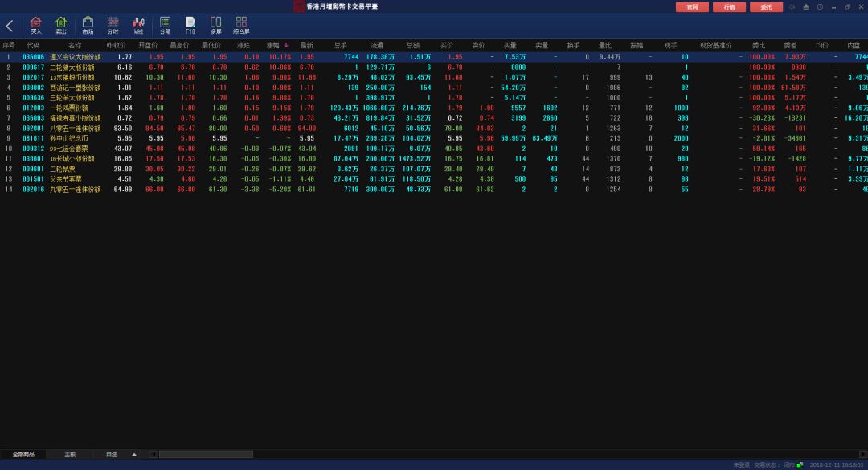Click the eject-style icon in title bar
The width and height of the screenshot is (868, 470).
[x=806, y=6]
